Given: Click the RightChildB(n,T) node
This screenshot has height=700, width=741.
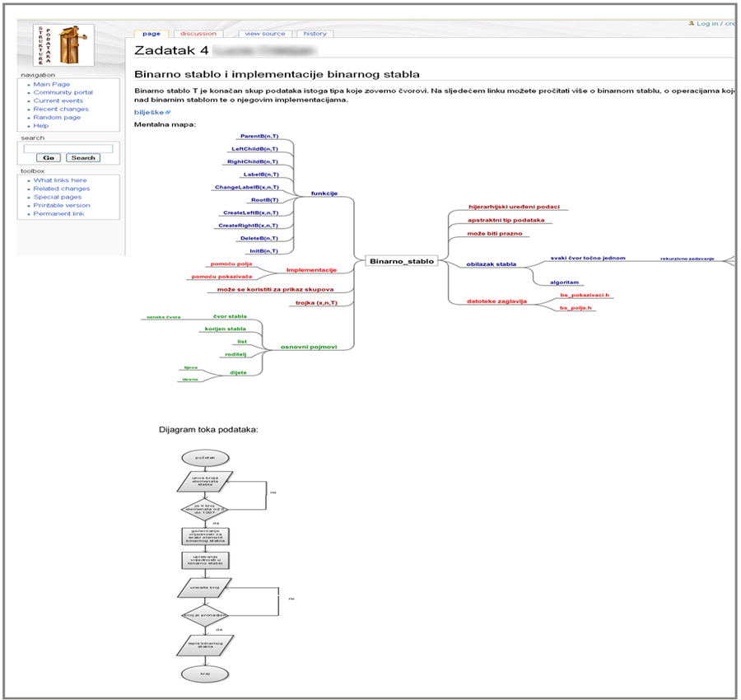Looking at the screenshot, I should click(x=253, y=161).
